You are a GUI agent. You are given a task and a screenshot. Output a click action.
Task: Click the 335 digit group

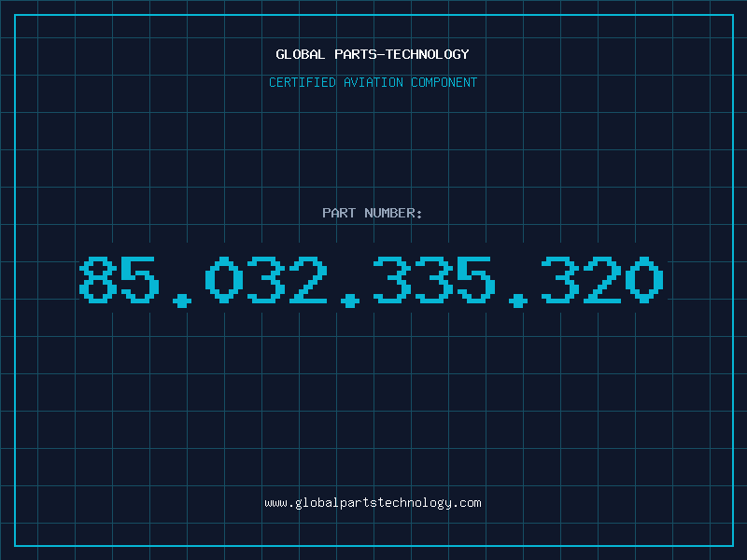(x=434, y=280)
